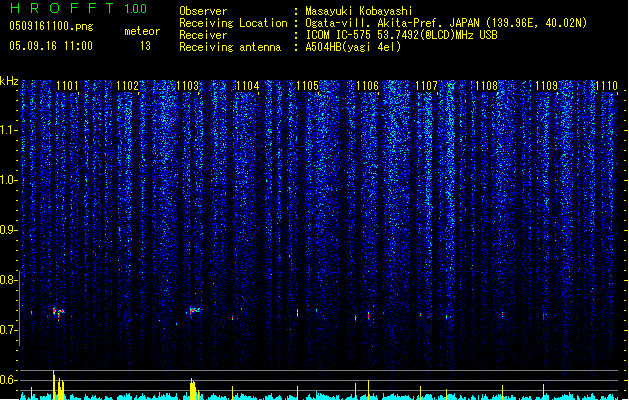Click the "Receiving antenna" field label

point(230,47)
